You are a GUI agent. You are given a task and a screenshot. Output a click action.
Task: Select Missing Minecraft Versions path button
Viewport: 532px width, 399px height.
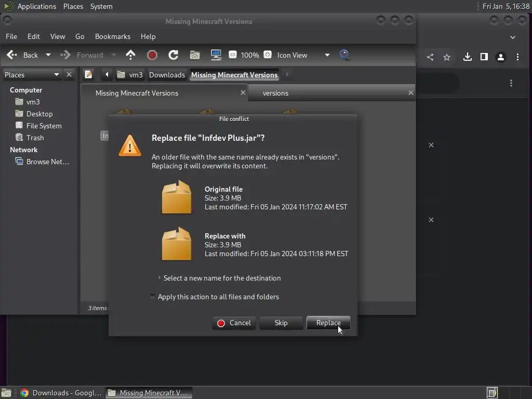pos(234,75)
